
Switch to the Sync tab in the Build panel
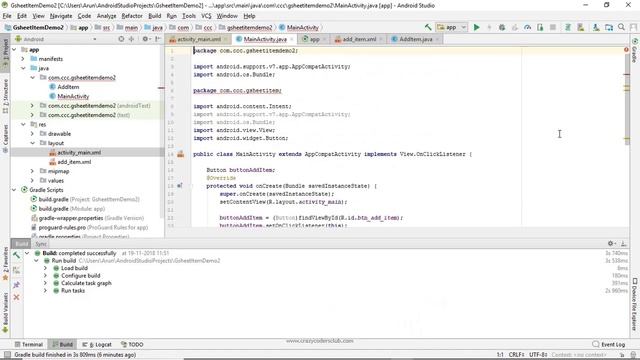pos(40,244)
